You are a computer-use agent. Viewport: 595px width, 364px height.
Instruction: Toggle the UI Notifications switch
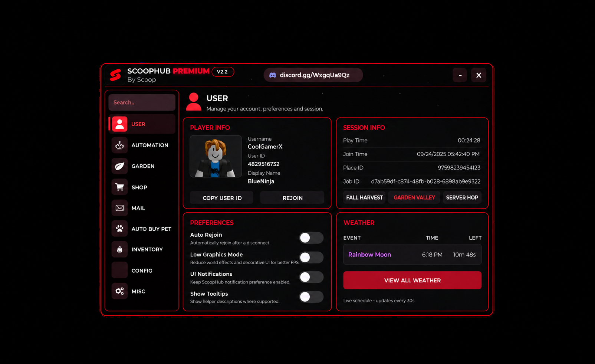coord(311,277)
